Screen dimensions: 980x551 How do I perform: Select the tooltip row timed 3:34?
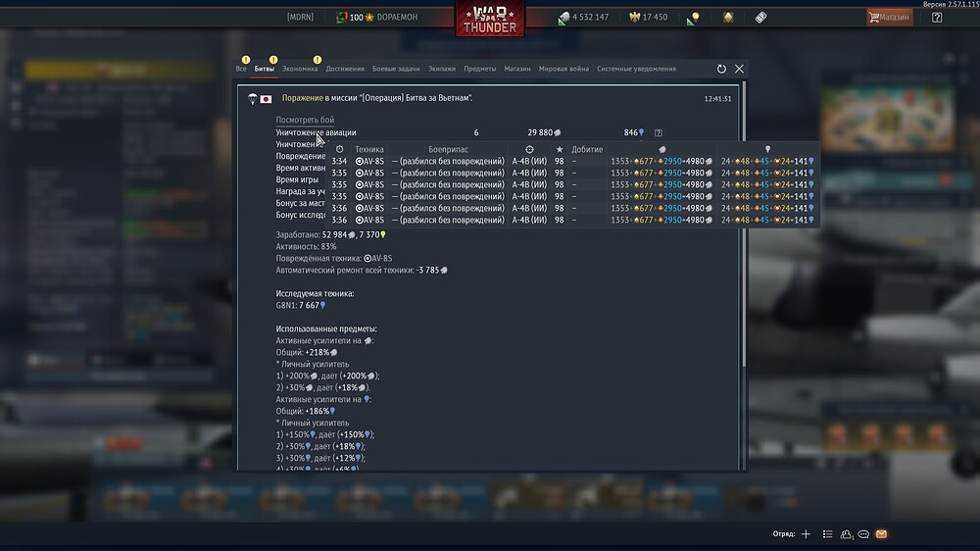pyautogui.click(x=572, y=162)
